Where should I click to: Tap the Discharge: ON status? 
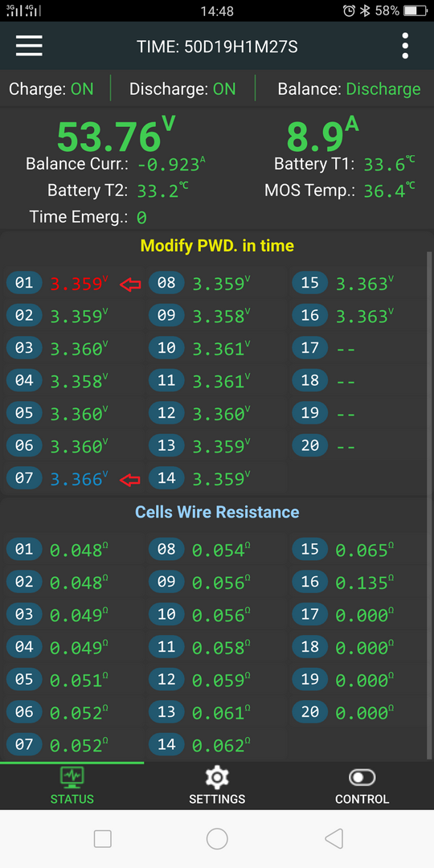coord(182,88)
